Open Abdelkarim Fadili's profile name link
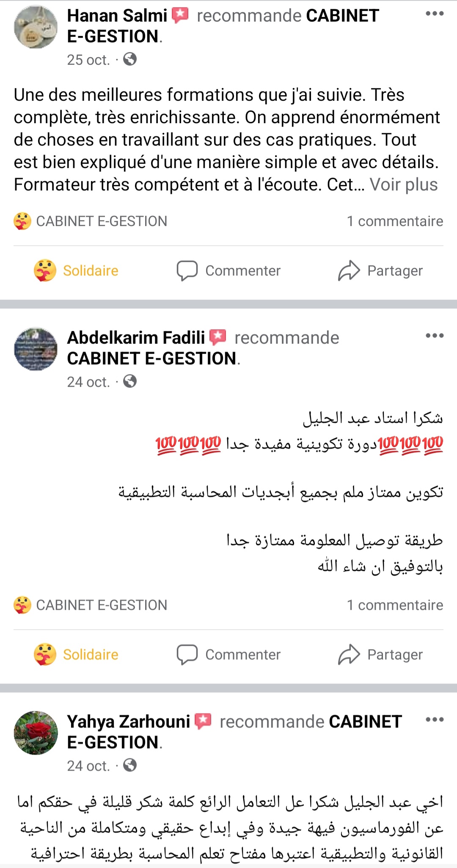Image resolution: width=457 pixels, height=868 pixels. pyautogui.click(x=136, y=338)
